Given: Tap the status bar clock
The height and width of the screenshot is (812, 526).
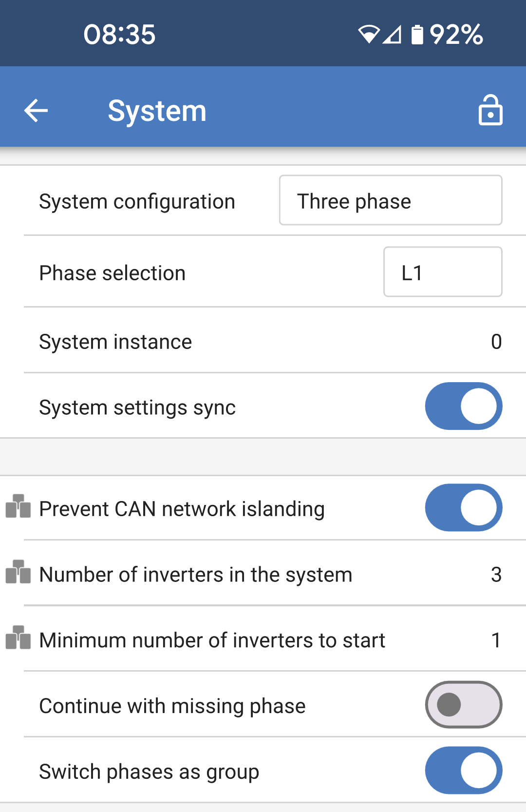Looking at the screenshot, I should (119, 35).
